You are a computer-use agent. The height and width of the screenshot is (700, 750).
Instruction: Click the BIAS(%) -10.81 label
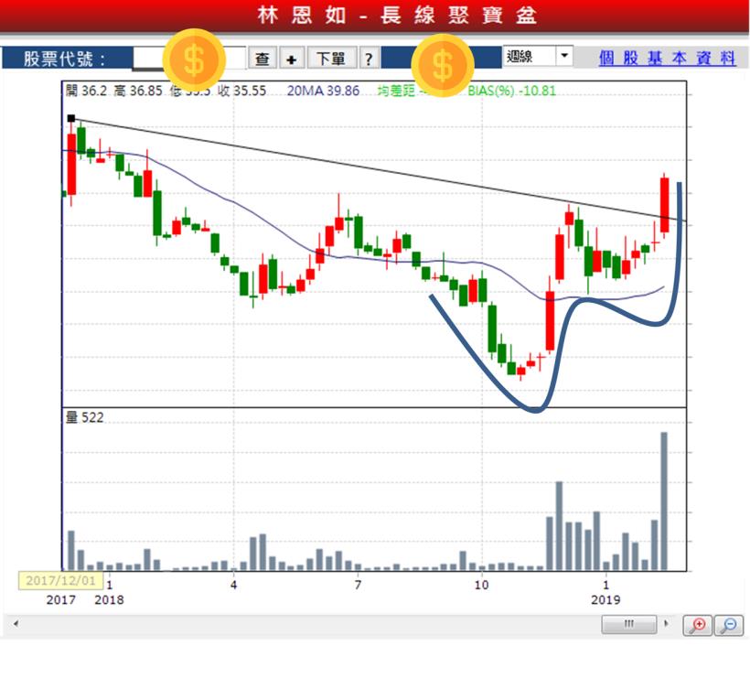(x=512, y=91)
